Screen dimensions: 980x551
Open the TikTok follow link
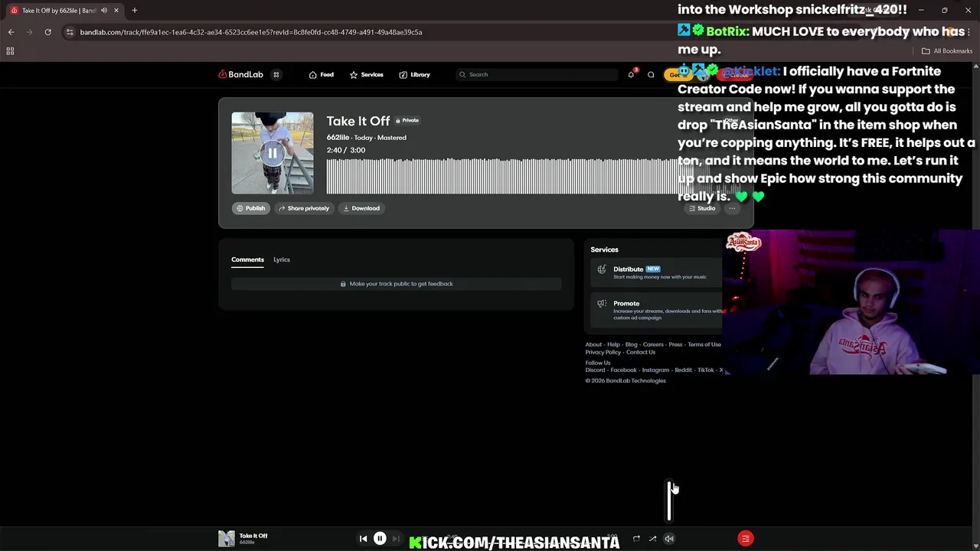click(x=705, y=370)
